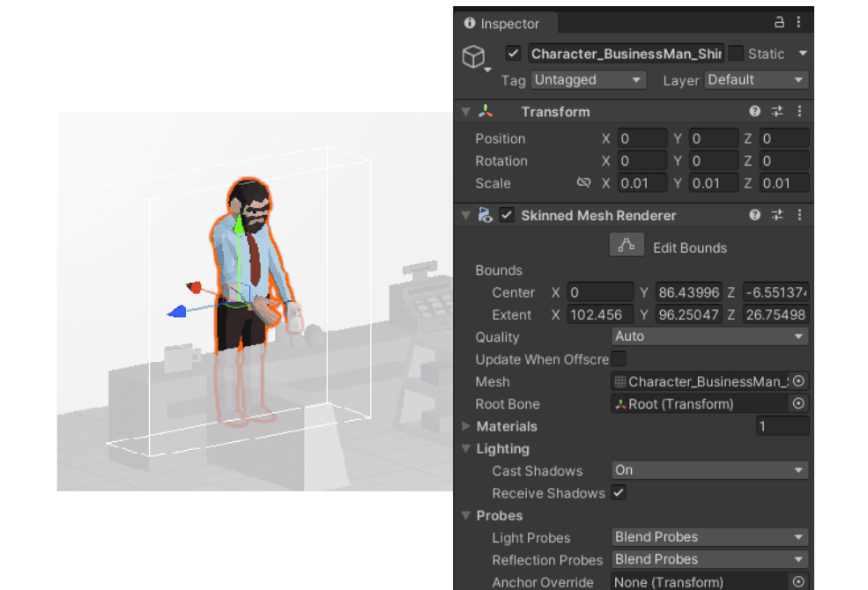The image size is (868, 590).
Task: Disable the GameObject active checkbox
Action: coord(514,54)
